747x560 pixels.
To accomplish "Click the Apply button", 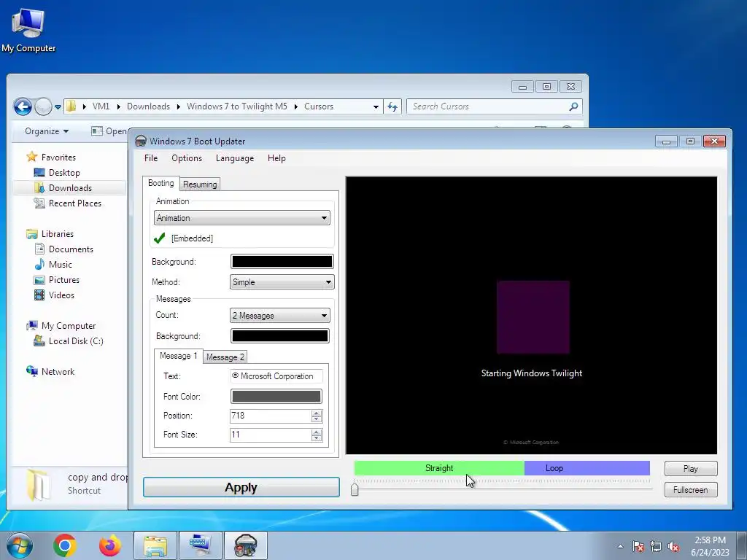I will (x=241, y=487).
